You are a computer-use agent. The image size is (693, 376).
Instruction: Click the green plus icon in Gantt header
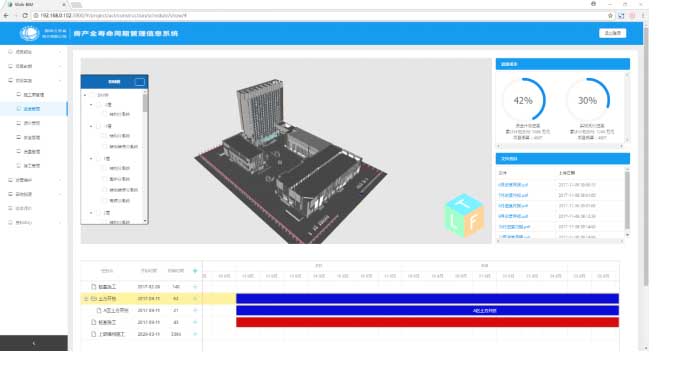195,271
